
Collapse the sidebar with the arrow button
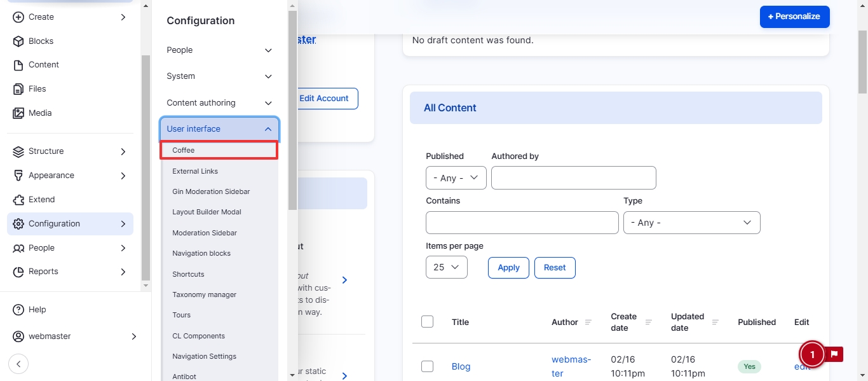pyautogui.click(x=18, y=364)
